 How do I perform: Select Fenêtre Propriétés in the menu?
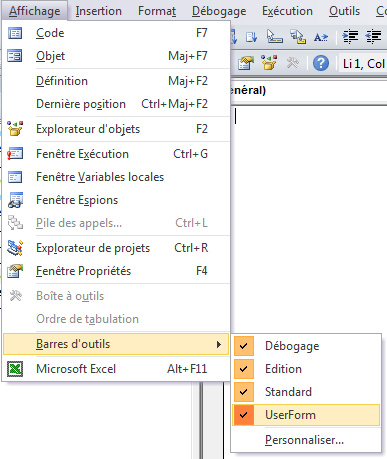click(116, 271)
